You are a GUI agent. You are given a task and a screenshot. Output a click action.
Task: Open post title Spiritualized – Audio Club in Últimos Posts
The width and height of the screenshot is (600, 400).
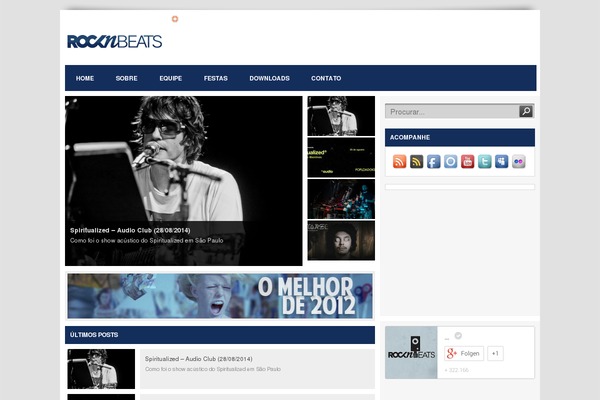click(199, 359)
